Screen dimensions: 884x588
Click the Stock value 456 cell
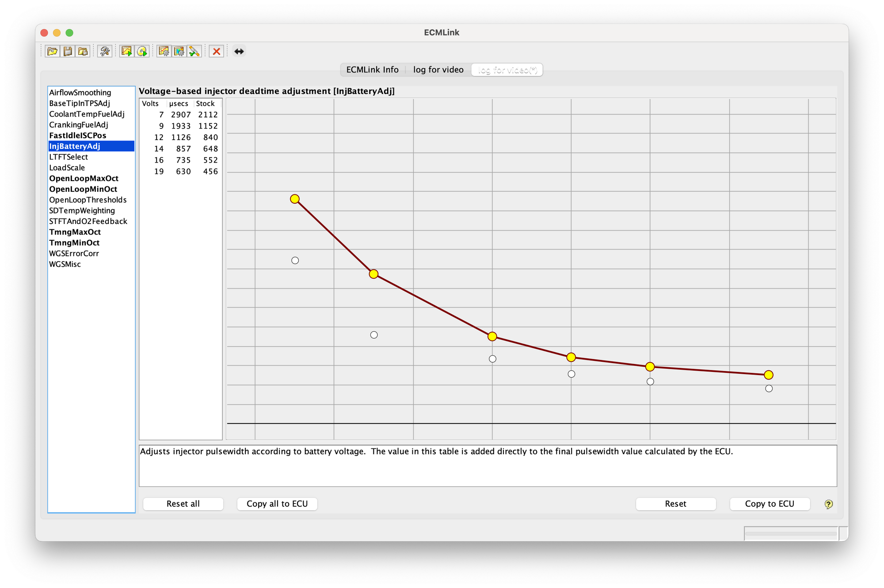click(x=207, y=171)
